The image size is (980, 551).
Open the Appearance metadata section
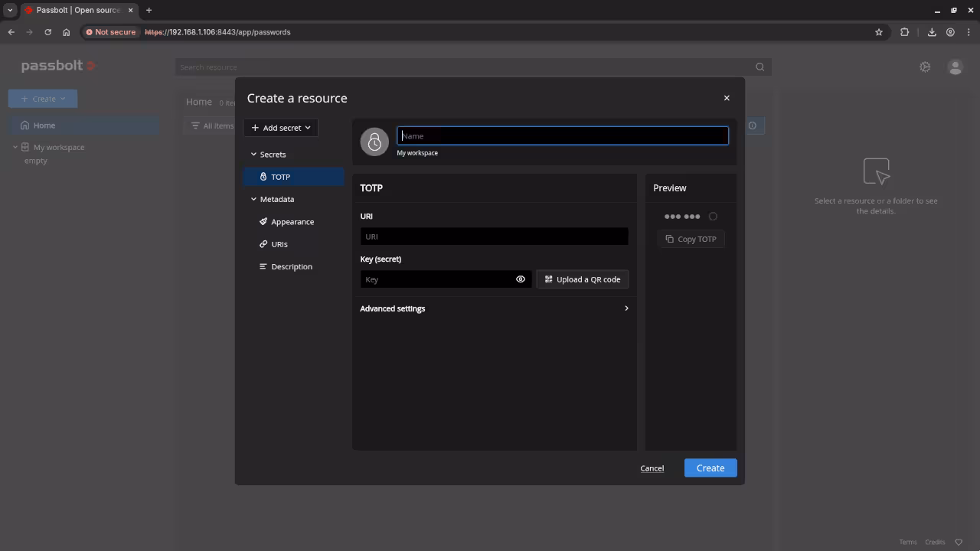pyautogui.click(x=292, y=221)
